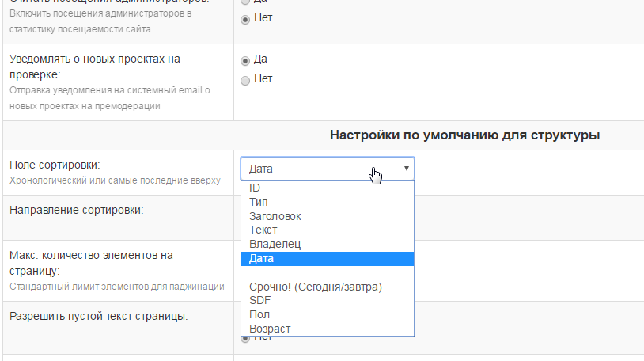Click the 'Направление сортировки:' label
Viewport: 644px width, 361px height.
click(x=77, y=210)
